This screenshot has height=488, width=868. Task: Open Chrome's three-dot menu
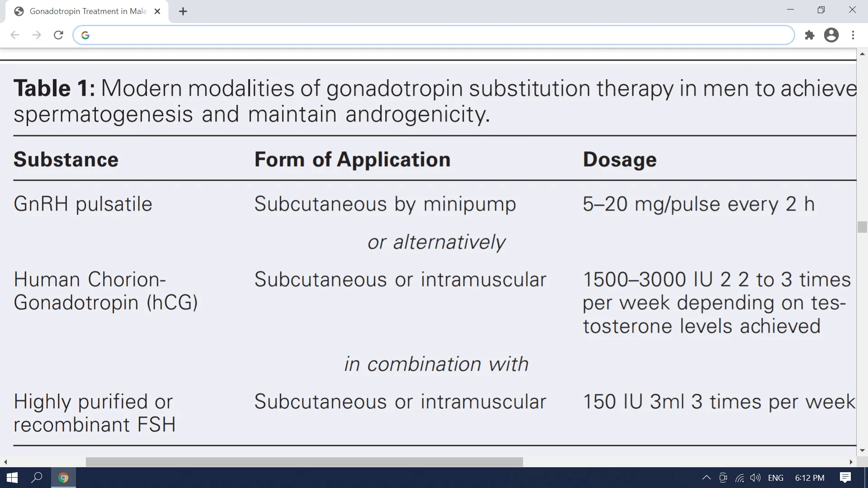pyautogui.click(x=853, y=35)
